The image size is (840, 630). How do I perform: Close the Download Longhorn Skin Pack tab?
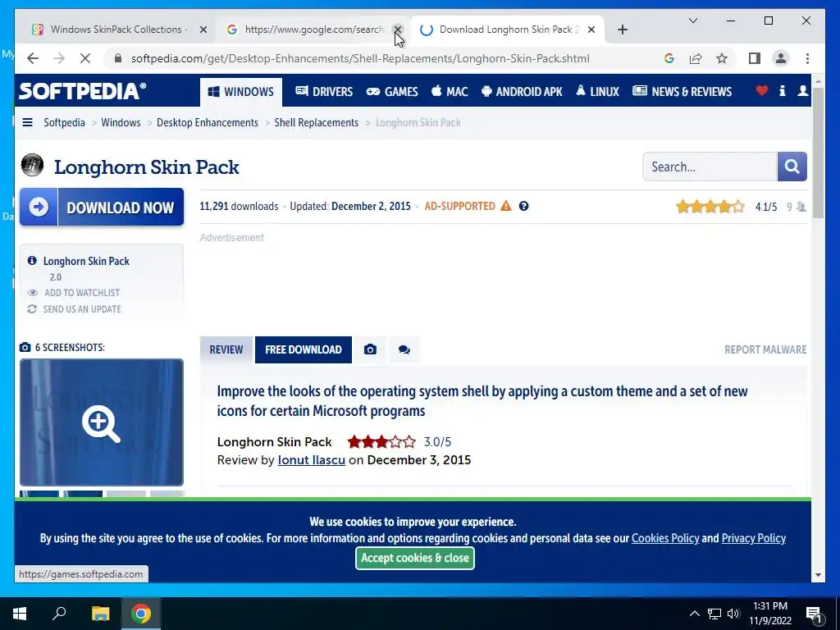click(x=591, y=30)
